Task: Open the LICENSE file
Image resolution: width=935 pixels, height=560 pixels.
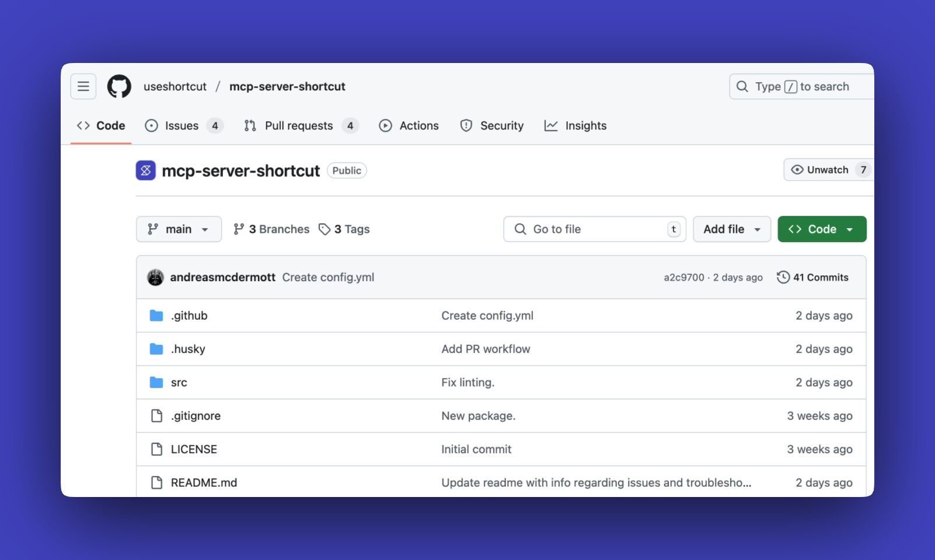Action: click(194, 449)
